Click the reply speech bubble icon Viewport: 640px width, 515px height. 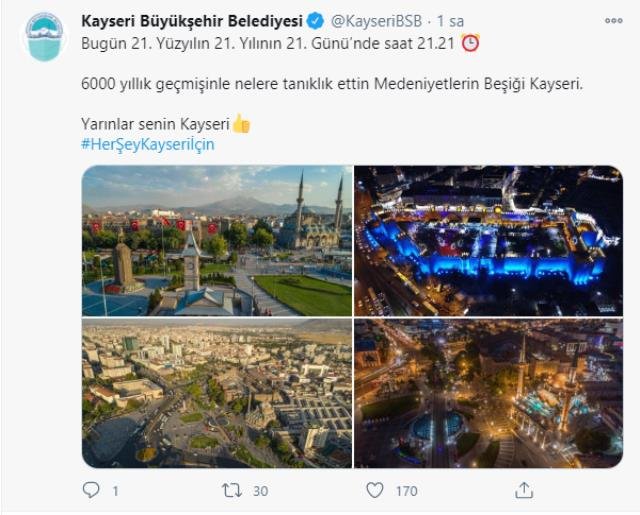tap(91, 490)
